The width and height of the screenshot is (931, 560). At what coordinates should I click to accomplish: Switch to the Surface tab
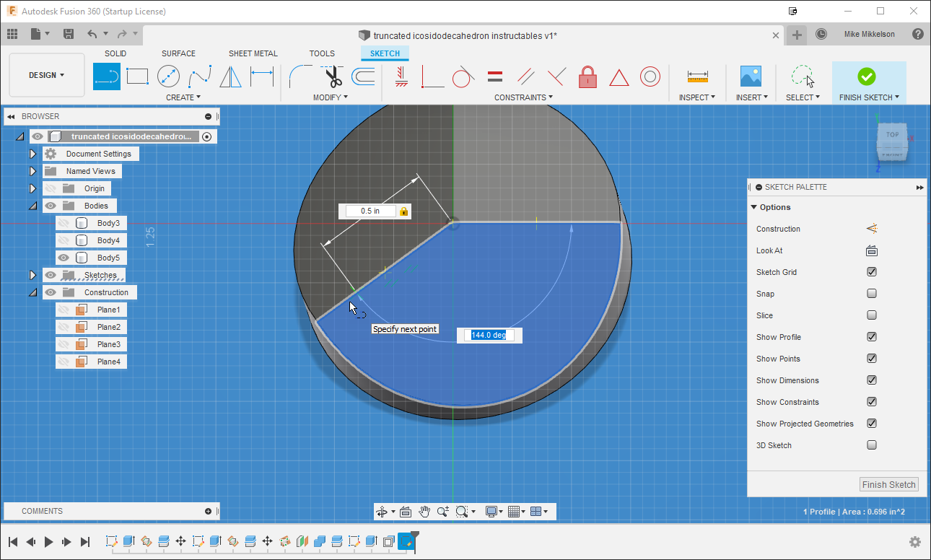point(178,53)
